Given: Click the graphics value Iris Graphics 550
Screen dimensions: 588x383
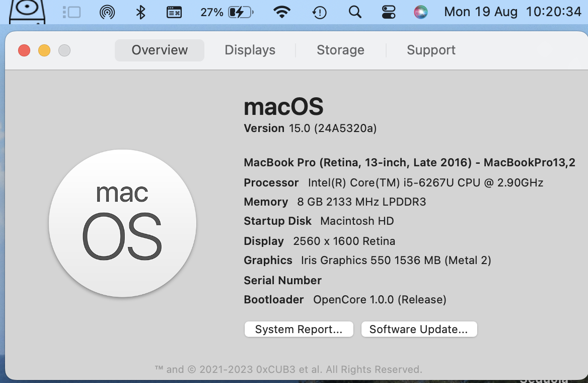Looking at the screenshot, I should (x=396, y=260).
